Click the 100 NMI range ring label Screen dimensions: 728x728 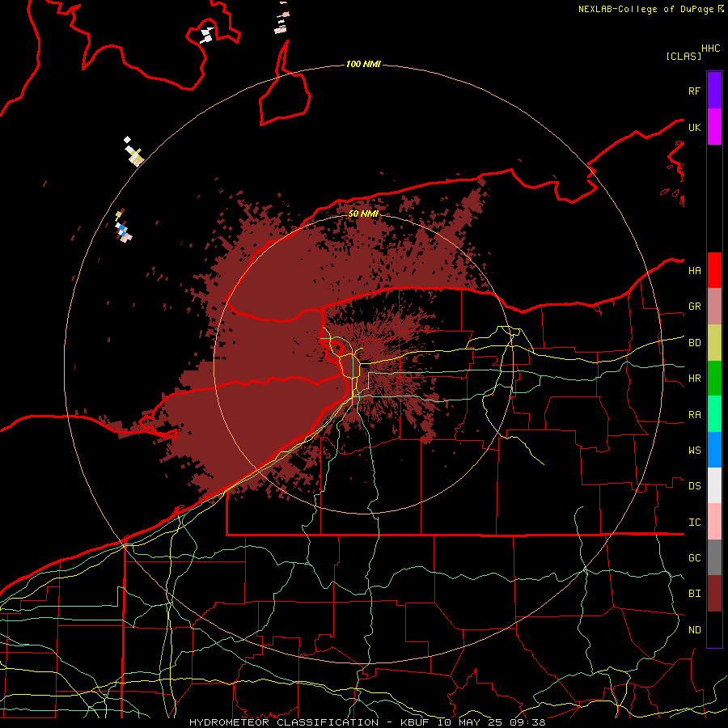click(363, 64)
